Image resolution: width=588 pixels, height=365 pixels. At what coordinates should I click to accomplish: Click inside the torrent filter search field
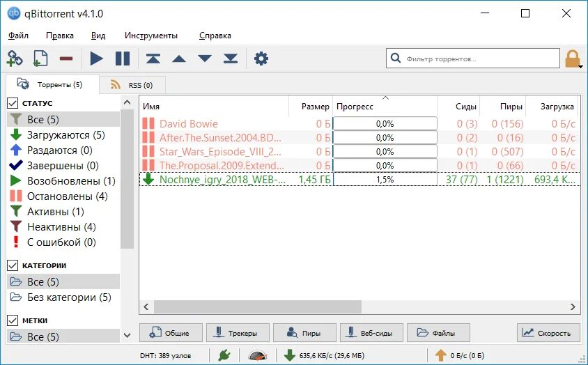[473, 59]
